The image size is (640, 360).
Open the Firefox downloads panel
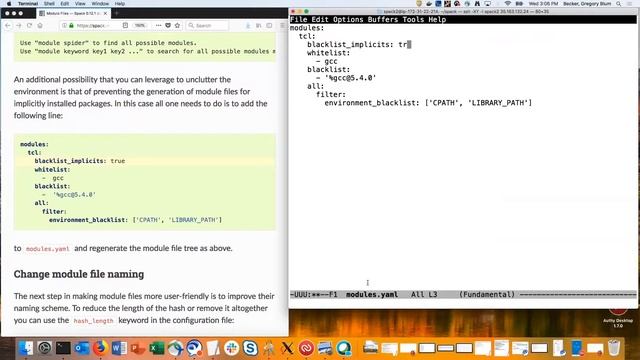coord(248,25)
